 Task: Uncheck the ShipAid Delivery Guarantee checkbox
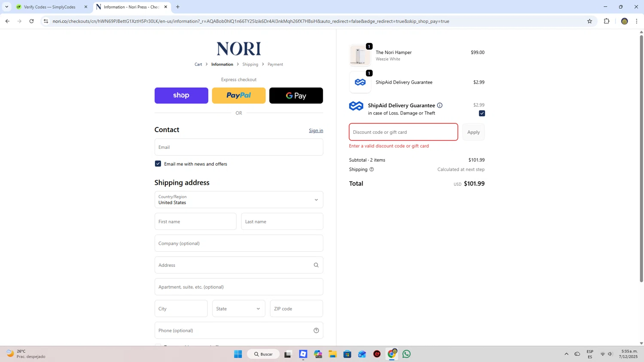[x=482, y=113]
